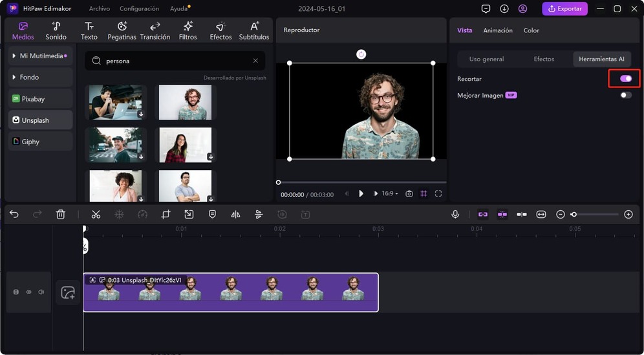Click the mirror flip tool icon

[x=235, y=215]
